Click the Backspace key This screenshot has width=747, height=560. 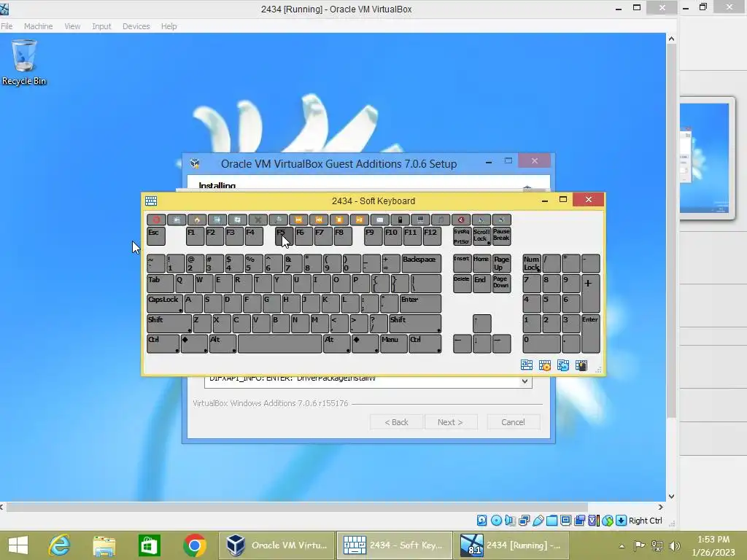(422, 263)
